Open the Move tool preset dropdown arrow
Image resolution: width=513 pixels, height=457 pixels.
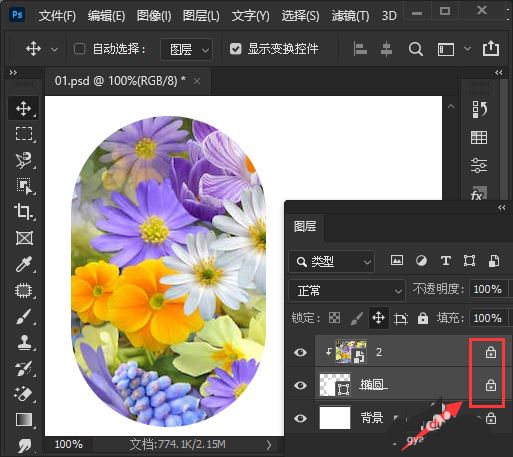point(54,50)
